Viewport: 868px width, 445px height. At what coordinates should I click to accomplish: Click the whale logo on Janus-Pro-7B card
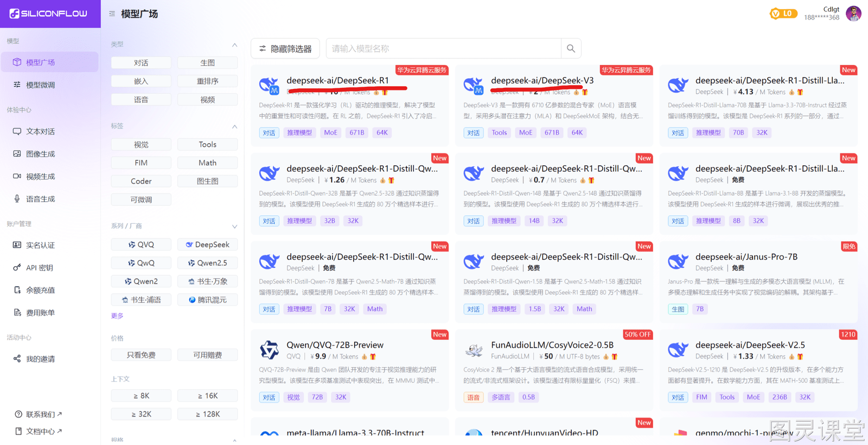click(x=678, y=262)
